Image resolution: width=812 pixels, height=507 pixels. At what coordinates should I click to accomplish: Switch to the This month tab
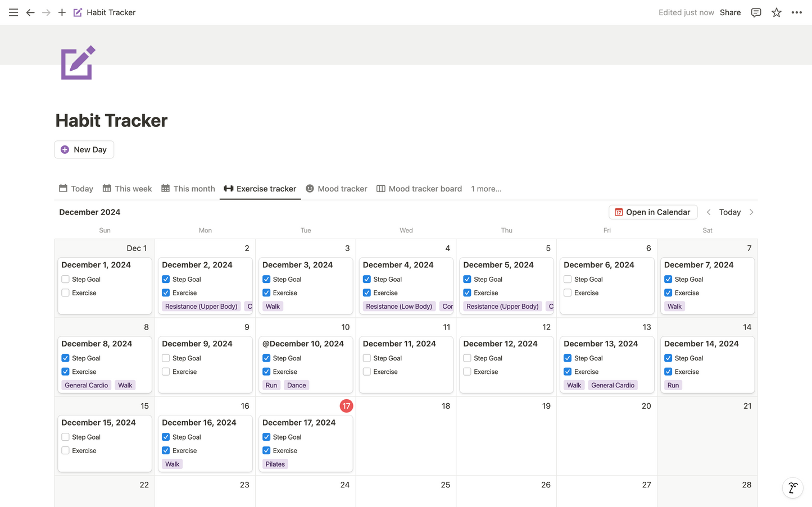188,189
